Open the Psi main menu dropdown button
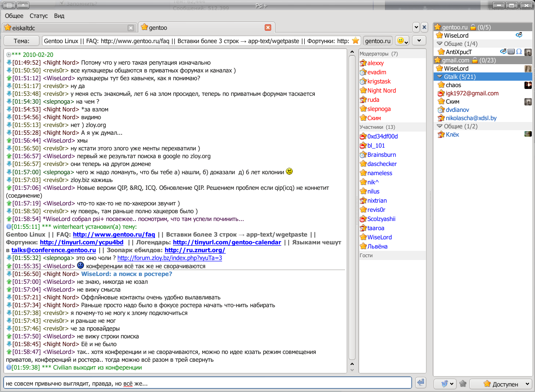 click(445, 384)
